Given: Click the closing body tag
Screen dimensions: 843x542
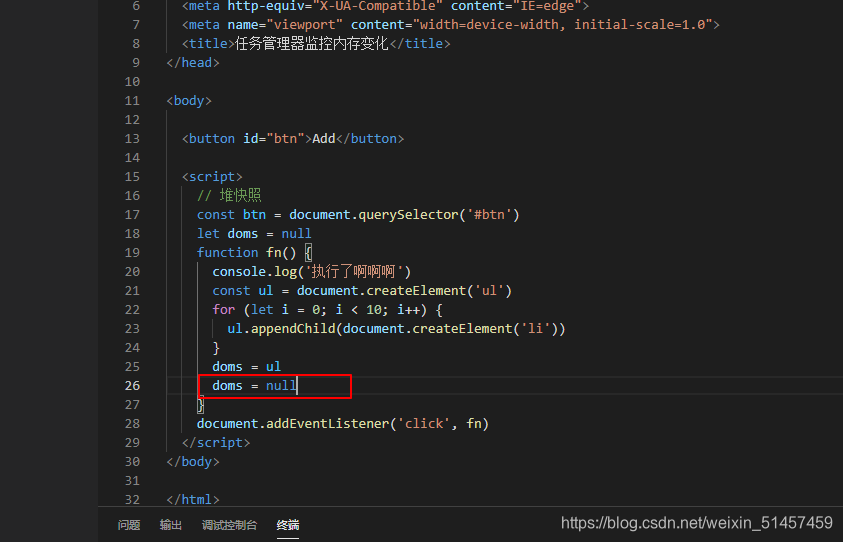Looking at the screenshot, I should tap(193, 462).
